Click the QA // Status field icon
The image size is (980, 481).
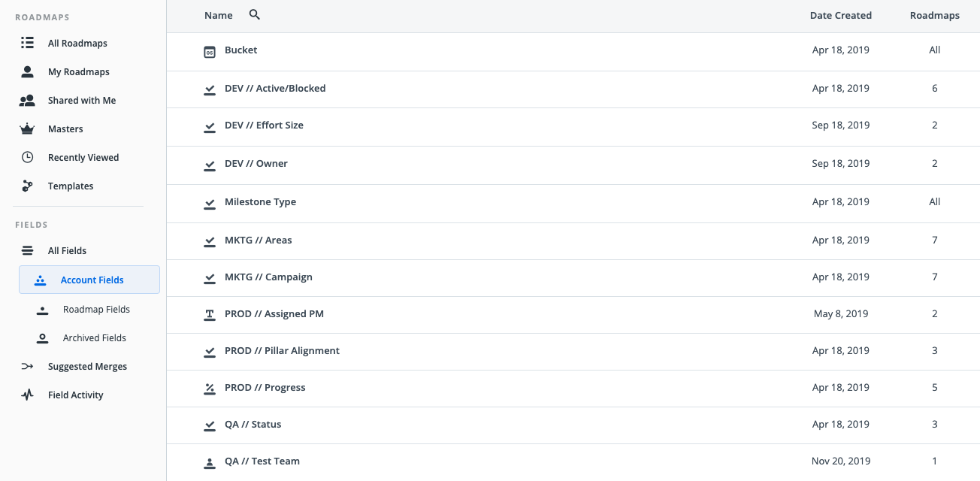coord(210,425)
